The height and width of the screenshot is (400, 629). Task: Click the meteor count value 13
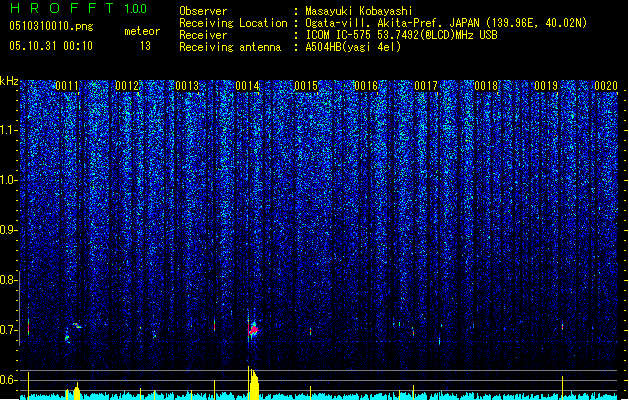[145, 46]
